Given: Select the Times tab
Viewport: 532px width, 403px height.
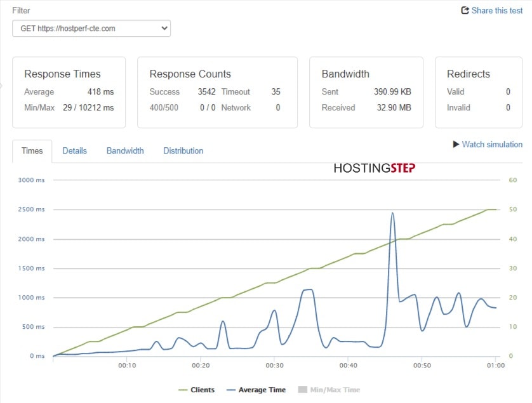Looking at the screenshot, I should [32, 151].
